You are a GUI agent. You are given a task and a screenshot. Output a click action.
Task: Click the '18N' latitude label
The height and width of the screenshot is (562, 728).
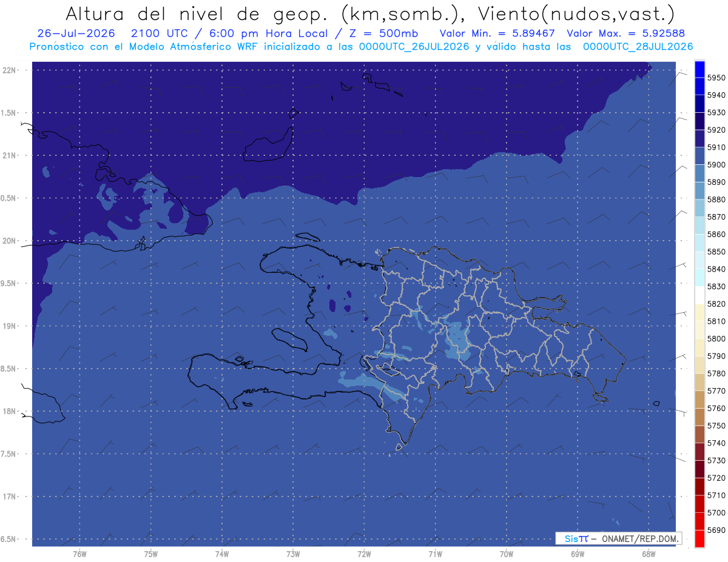[x=9, y=411]
